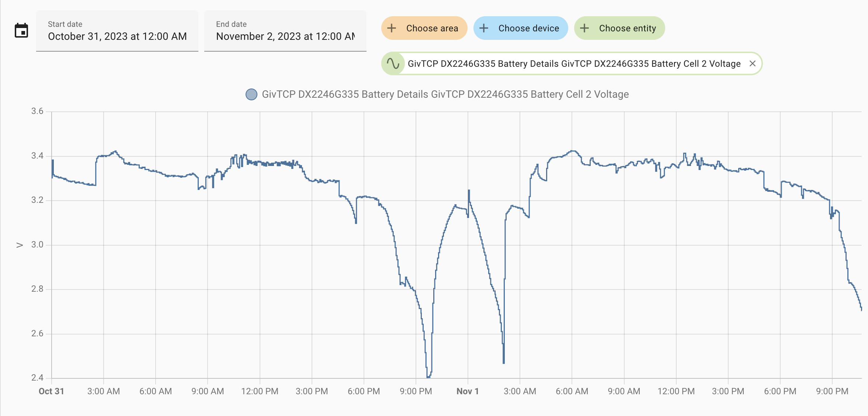Click the 'Nov 1' x-axis label

[468, 391]
